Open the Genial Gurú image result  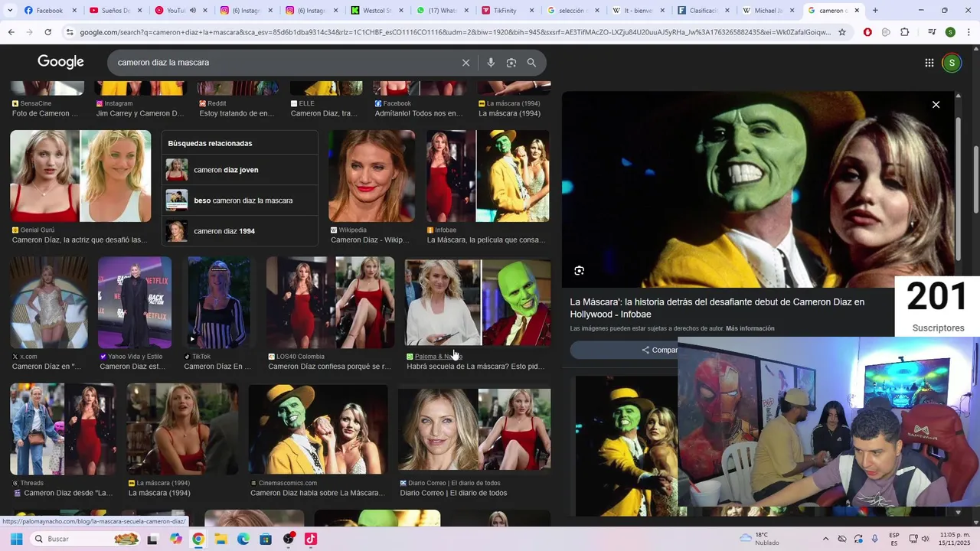[80, 176]
